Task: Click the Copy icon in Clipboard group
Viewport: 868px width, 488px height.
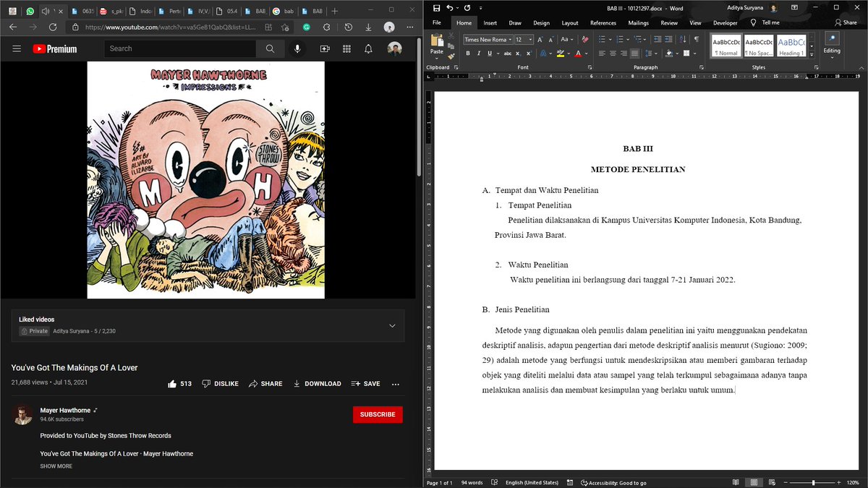Action: (x=451, y=46)
